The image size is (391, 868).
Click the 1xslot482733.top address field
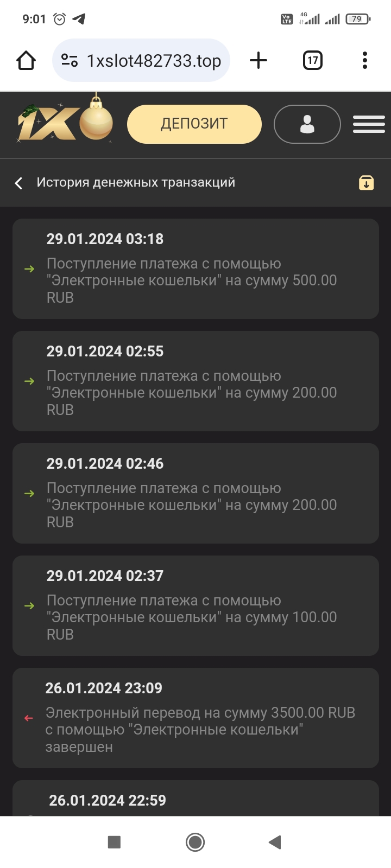click(154, 61)
